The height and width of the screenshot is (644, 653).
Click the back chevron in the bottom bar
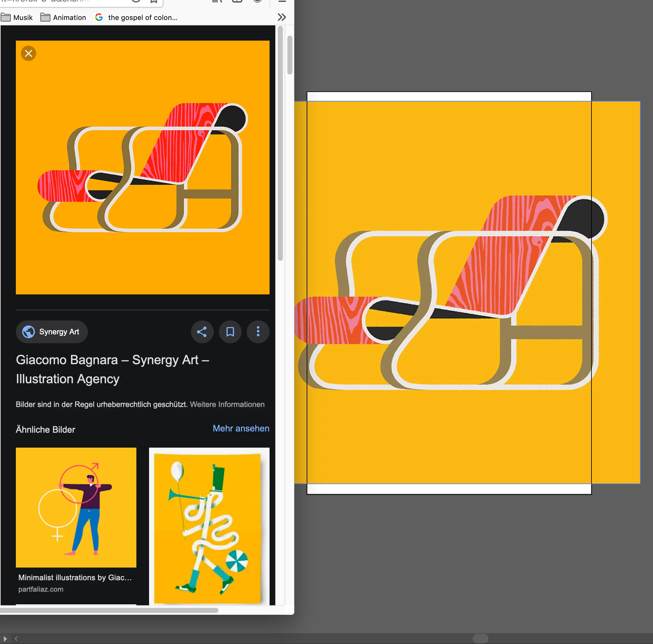tap(16, 639)
